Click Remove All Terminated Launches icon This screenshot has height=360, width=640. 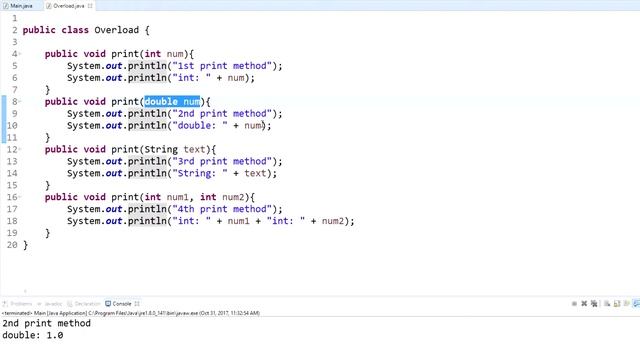[594, 304]
